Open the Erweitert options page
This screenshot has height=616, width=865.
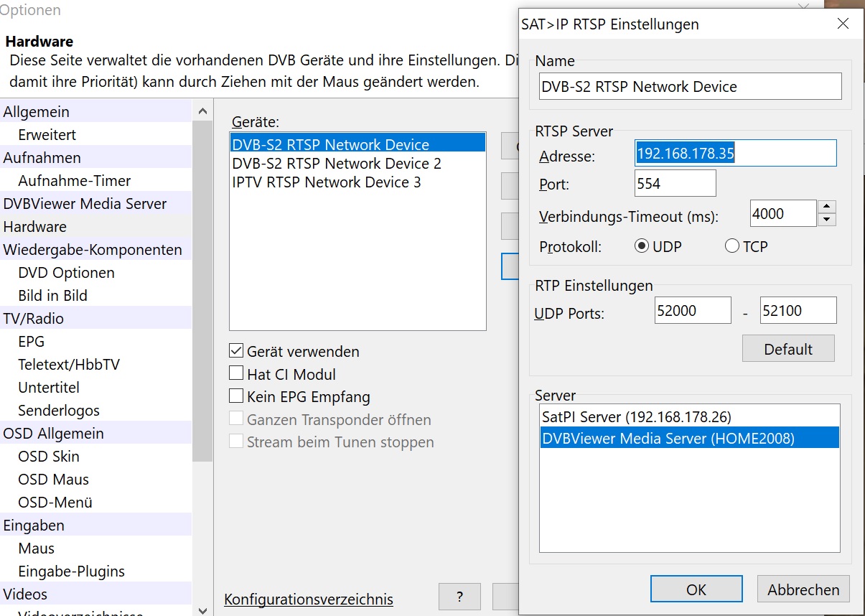coord(96,134)
